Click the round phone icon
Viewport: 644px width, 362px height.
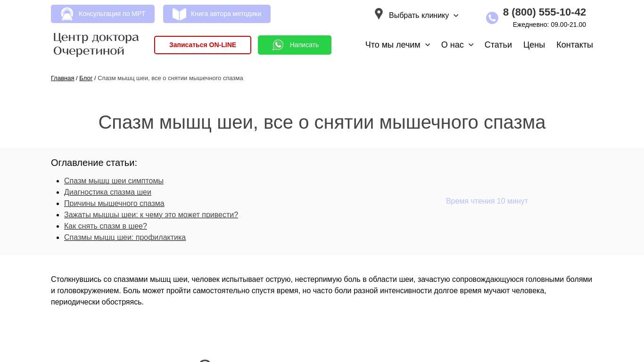click(x=492, y=18)
